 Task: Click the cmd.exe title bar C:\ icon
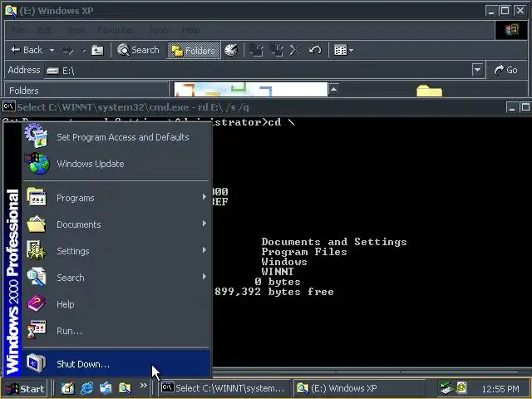tap(9, 106)
